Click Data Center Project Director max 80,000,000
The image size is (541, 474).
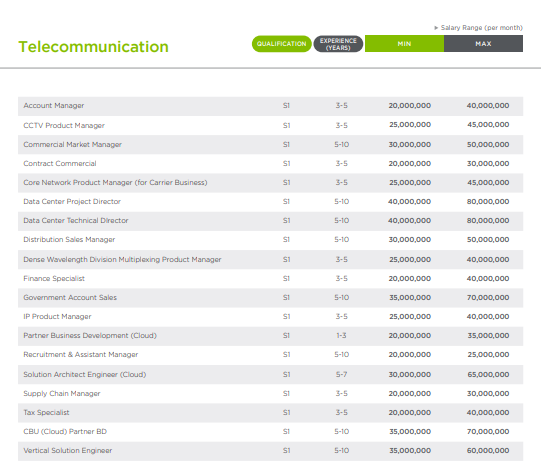(488, 201)
